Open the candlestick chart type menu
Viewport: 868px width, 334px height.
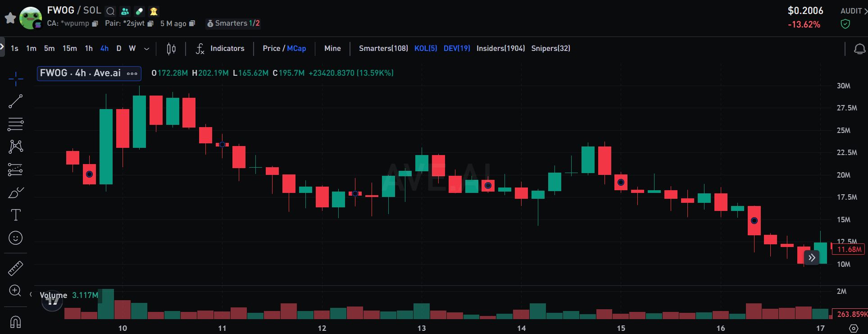click(171, 49)
